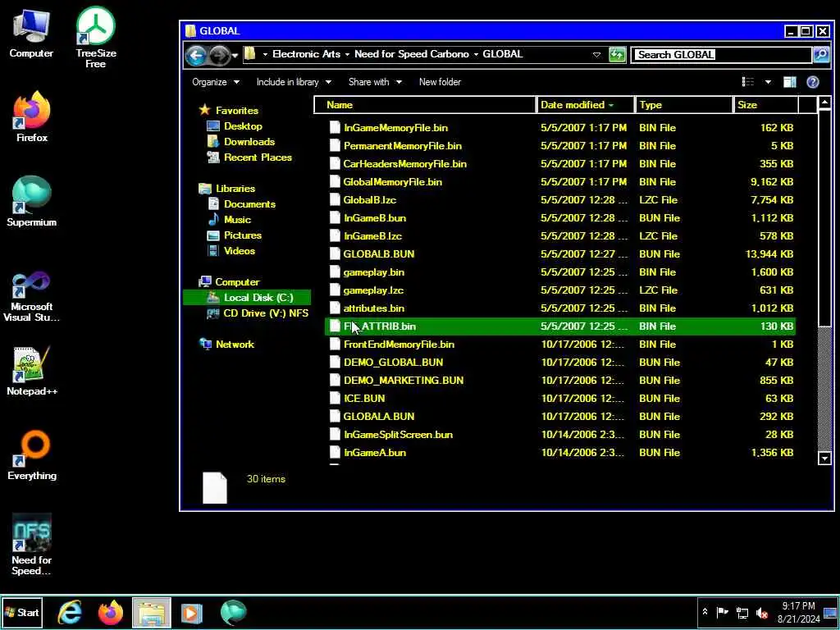Click Need for Speed Carbono breadcrumb
840x630 pixels.
412,54
